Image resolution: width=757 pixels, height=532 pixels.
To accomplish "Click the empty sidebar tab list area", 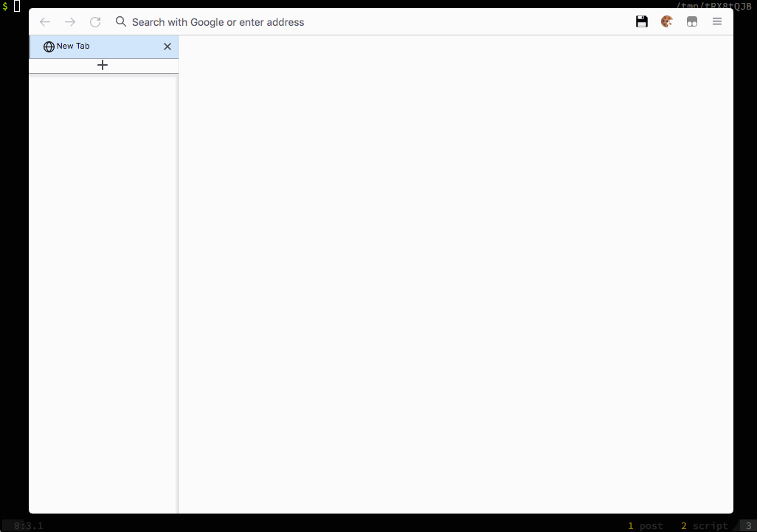I will 103,295.
